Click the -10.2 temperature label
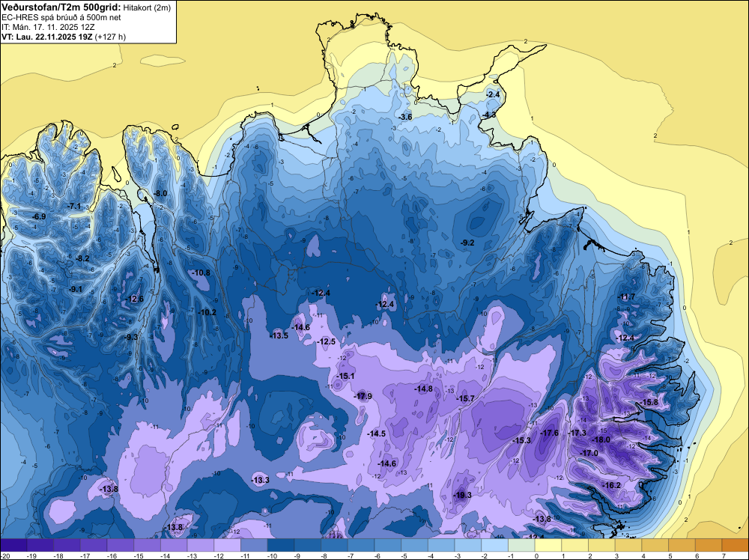Screen dimensions: 749x560 (x=207, y=313)
